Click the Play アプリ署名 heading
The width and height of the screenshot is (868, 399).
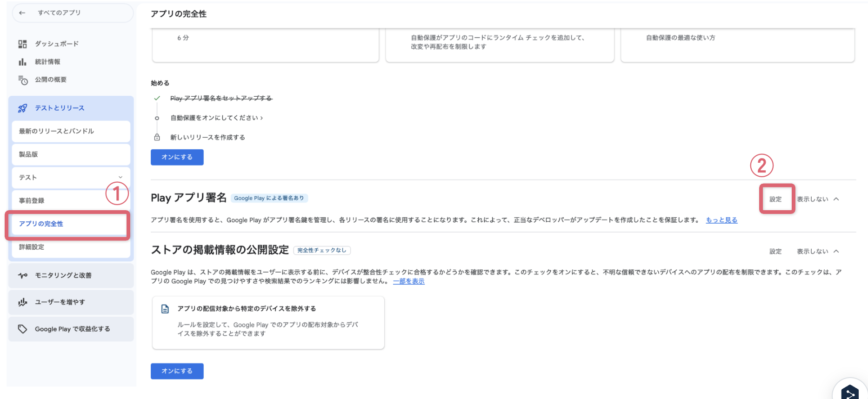(188, 198)
